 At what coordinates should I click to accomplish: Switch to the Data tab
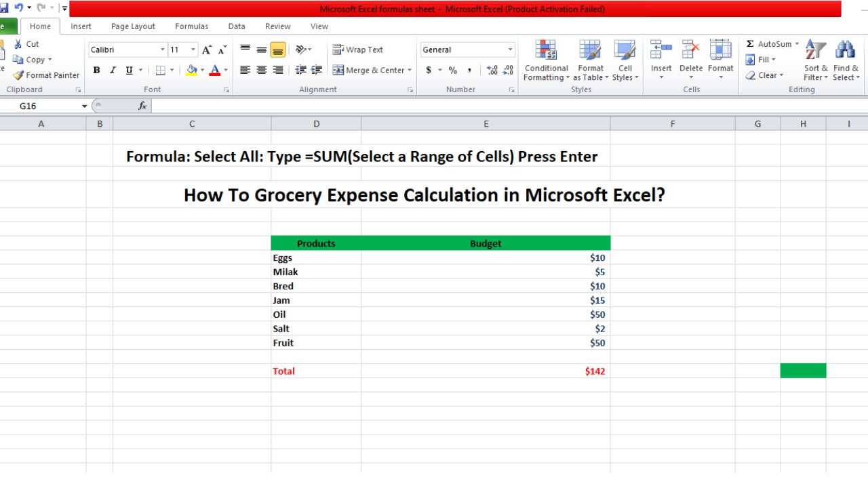pyautogui.click(x=237, y=26)
